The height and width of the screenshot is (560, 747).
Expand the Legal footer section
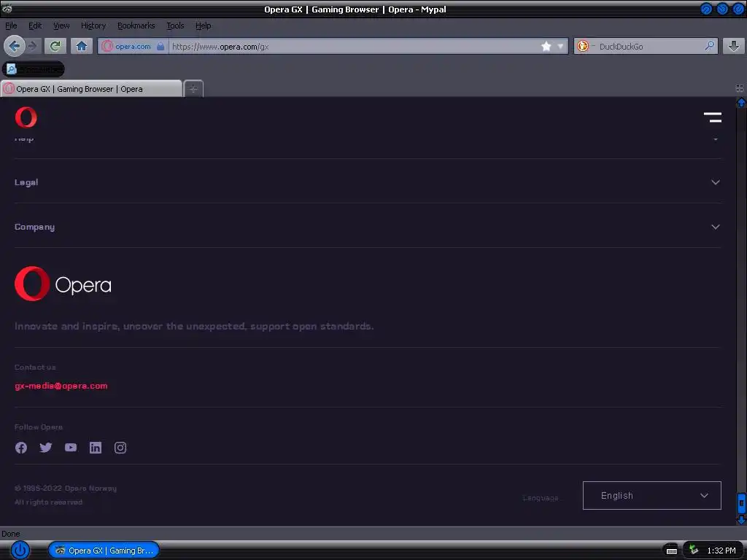pos(368,182)
